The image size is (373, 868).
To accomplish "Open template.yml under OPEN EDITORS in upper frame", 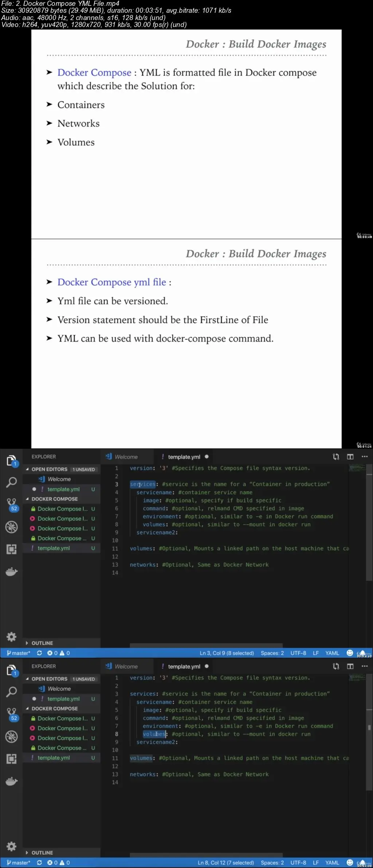I will point(61,489).
